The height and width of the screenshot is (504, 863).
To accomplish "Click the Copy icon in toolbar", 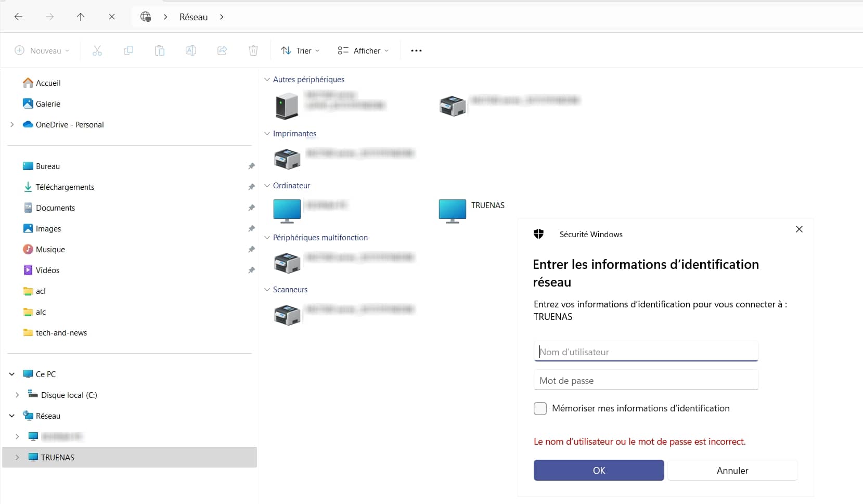I will click(x=128, y=50).
